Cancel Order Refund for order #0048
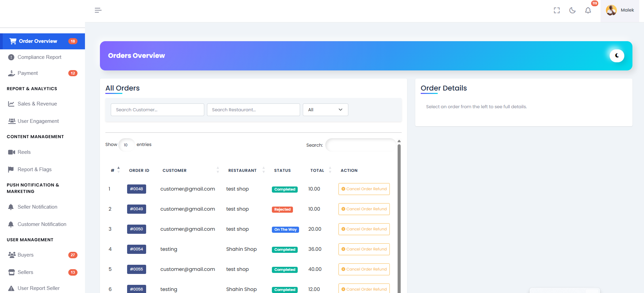Image resolution: width=644 pixels, height=293 pixels. coord(364,189)
